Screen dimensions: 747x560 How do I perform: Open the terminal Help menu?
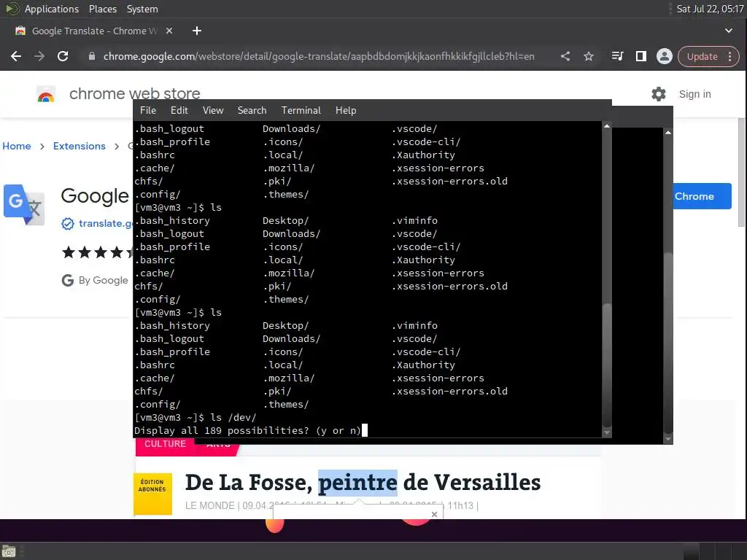click(x=345, y=110)
